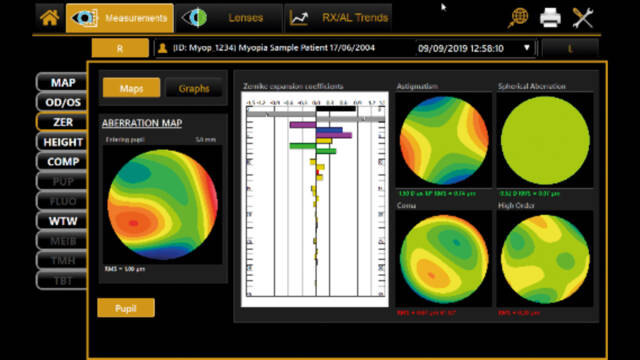Go to the Home screen icon
Image resolution: width=640 pixels, height=360 pixels.
tap(49, 18)
